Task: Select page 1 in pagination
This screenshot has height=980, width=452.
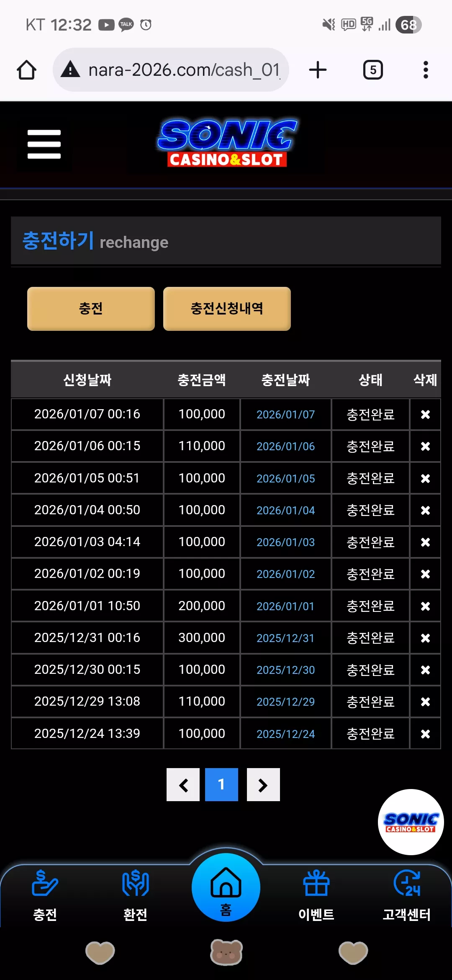Action: point(221,784)
